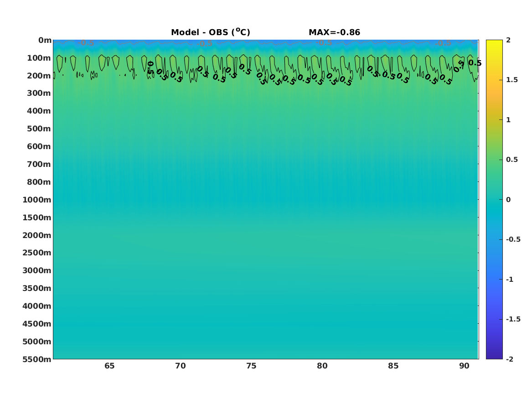The image size is (532, 399).
Task: Click the '400m' depth axis label
Action: [39, 111]
